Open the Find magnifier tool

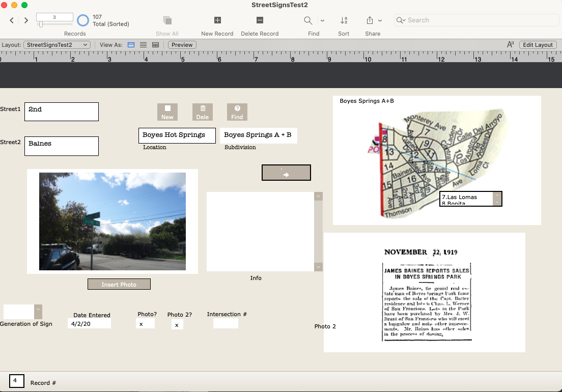click(308, 20)
